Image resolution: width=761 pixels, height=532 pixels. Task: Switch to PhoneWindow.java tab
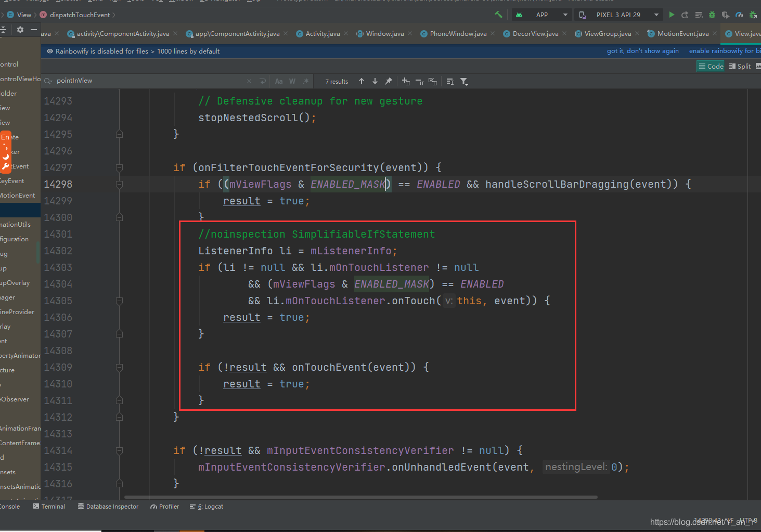pyautogui.click(x=458, y=34)
